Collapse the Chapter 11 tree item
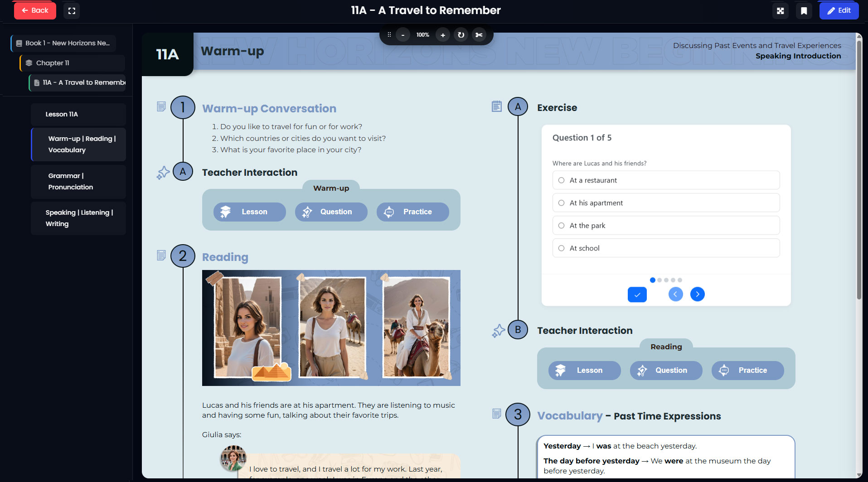This screenshot has height=482, width=868. point(73,63)
